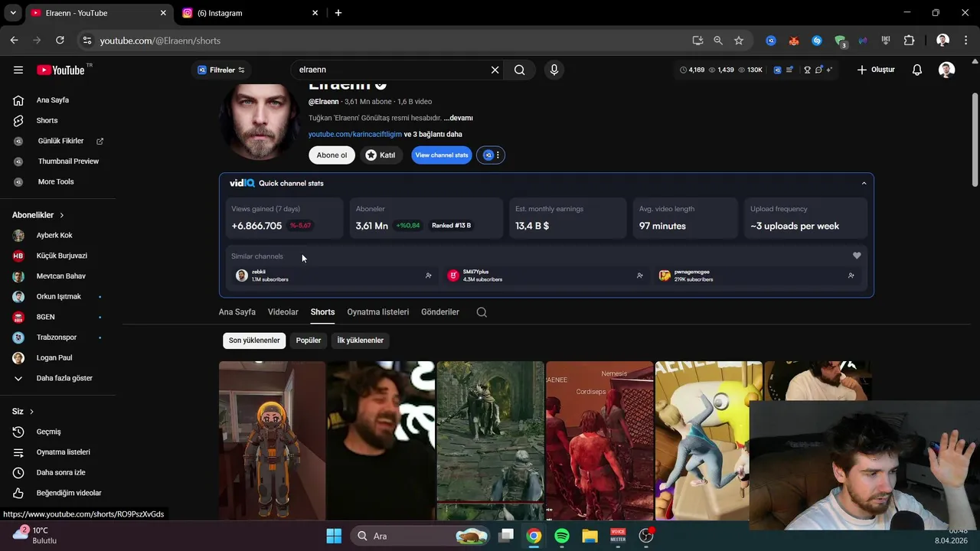Run search with the magnifier button
The image size is (980, 551).
520,70
